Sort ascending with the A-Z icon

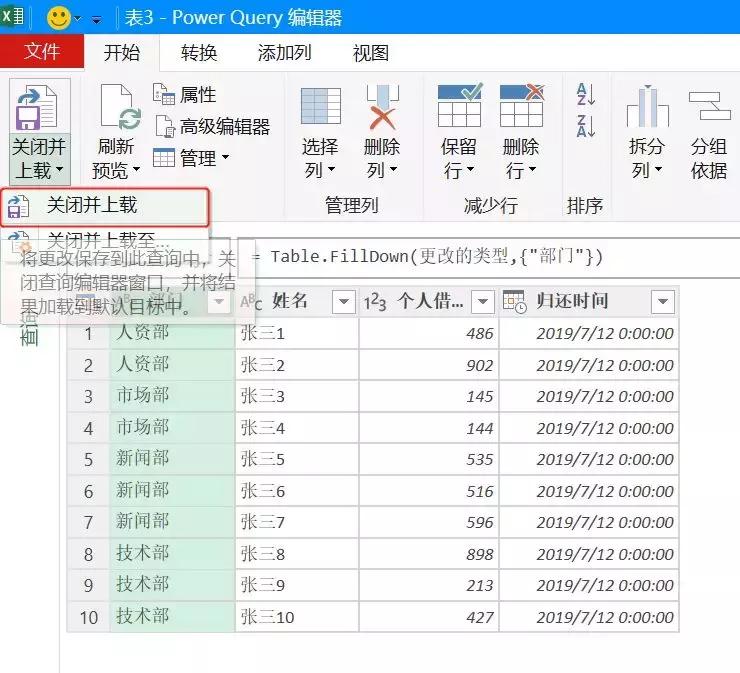[x=586, y=94]
